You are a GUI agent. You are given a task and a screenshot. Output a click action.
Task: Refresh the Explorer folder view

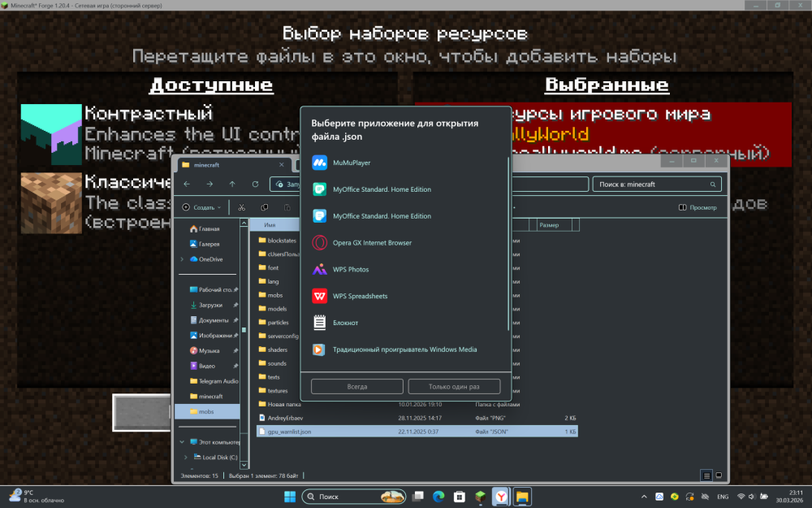255,184
